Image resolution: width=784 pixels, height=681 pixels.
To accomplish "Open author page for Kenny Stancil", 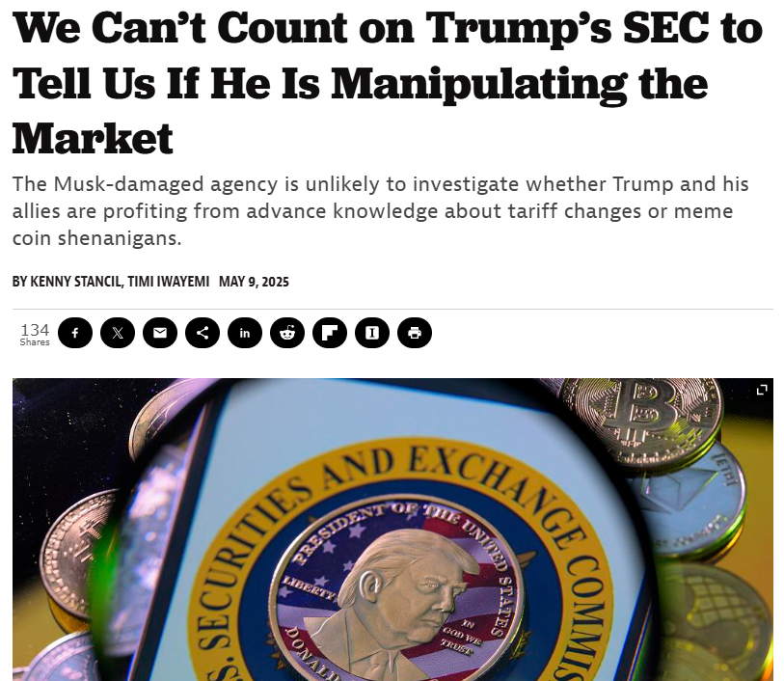I will coord(76,282).
